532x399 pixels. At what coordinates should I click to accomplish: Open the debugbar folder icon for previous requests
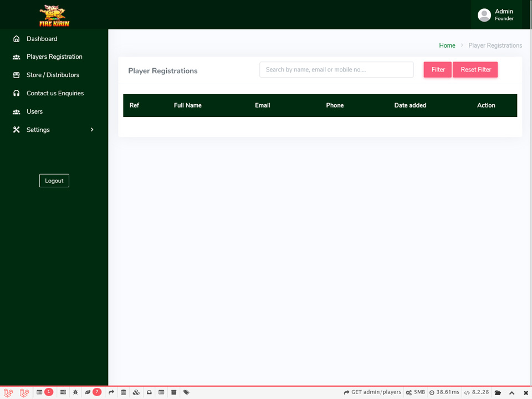tap(498, 392)
